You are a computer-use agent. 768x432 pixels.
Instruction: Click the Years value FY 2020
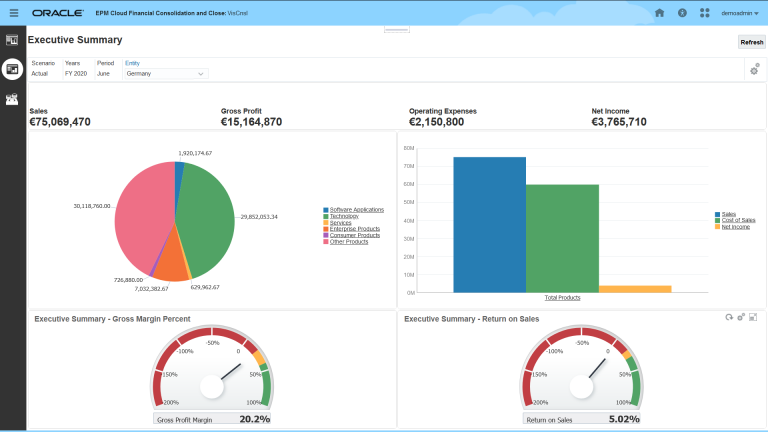point(76,73)
